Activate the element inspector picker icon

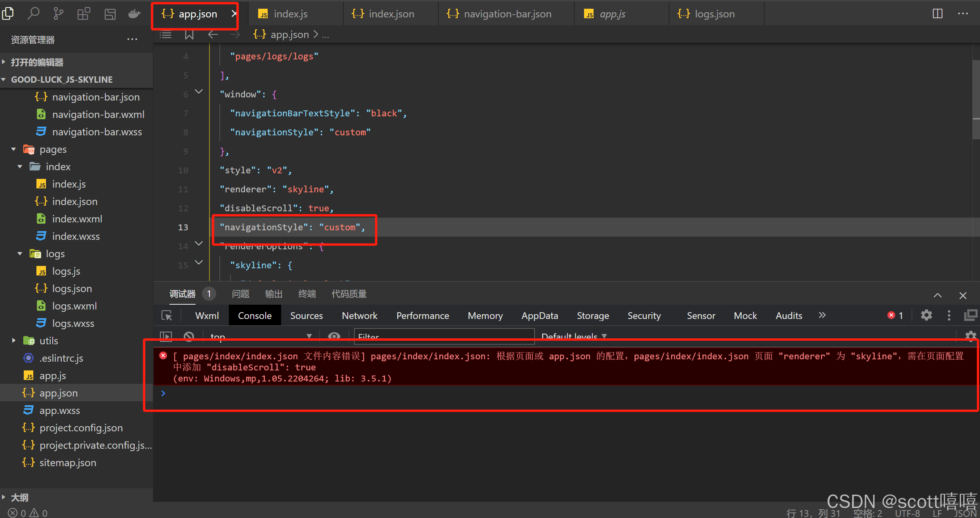coord(167,315)
